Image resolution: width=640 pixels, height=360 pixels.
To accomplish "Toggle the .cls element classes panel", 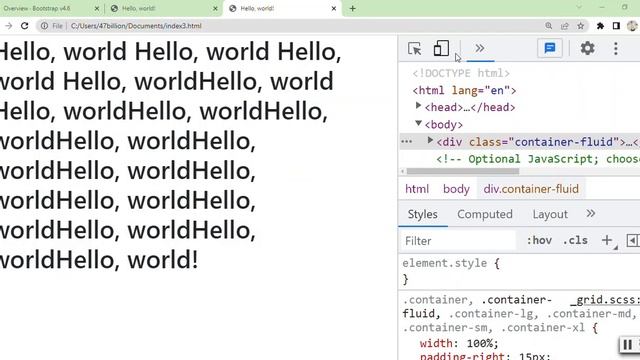I will 575,240.
